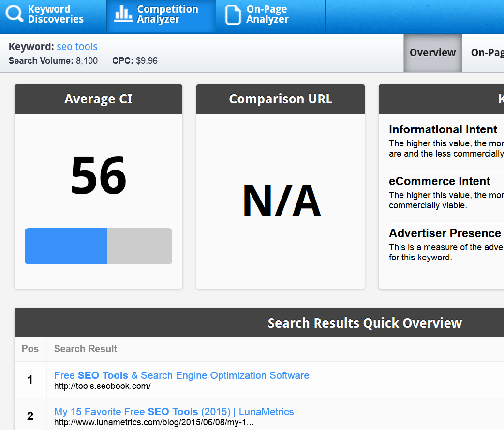
Task: Click position number 1 cell
Action: click(30, 380)
